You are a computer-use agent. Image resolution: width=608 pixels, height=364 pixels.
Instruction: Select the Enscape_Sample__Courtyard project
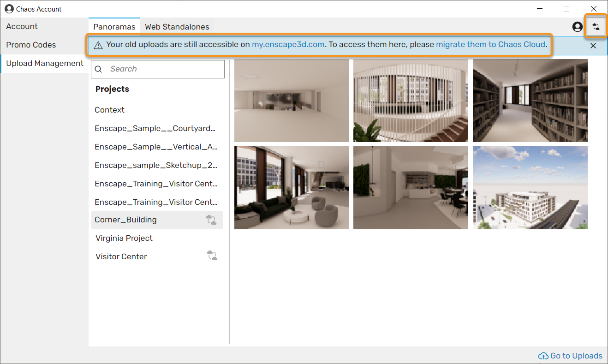point(157,128)
